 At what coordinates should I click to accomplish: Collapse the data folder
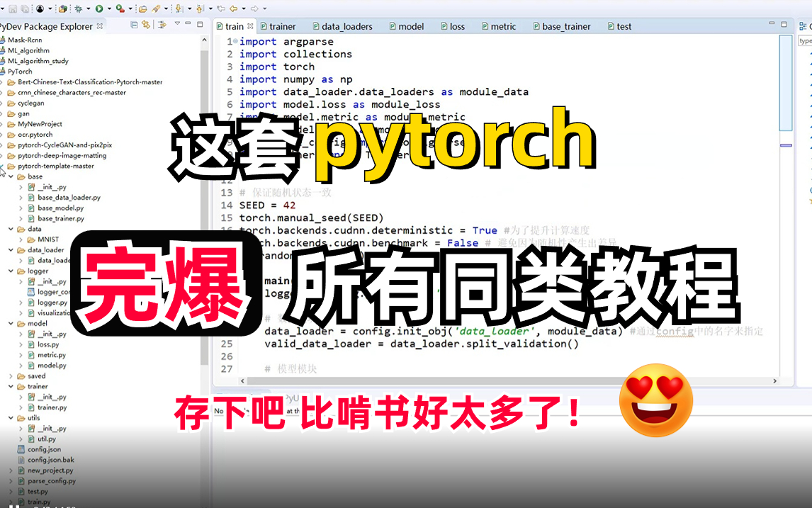[11, 229]
